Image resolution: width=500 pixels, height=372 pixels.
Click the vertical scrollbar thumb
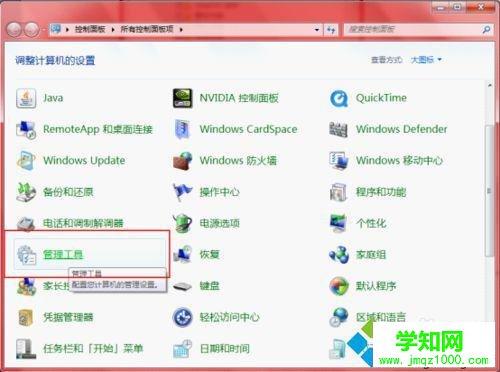(x=489, y=190)
